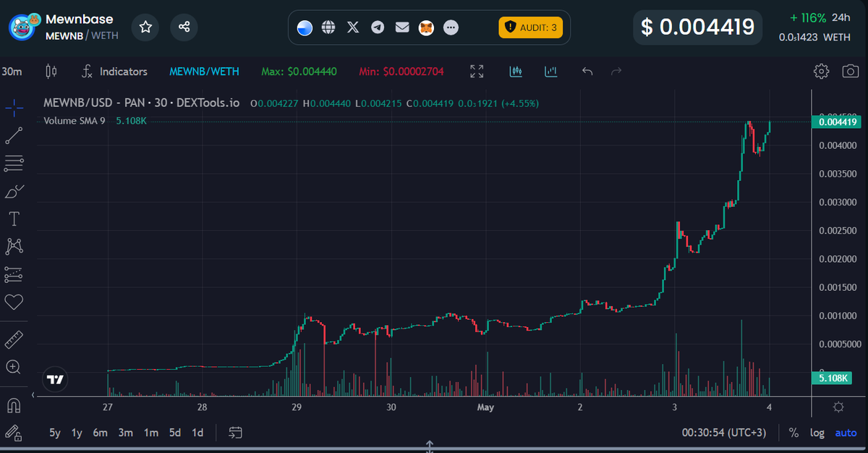Screen dimensions: 868x453
Task: Set range to 5d
Action: click(x=174, y=433)
